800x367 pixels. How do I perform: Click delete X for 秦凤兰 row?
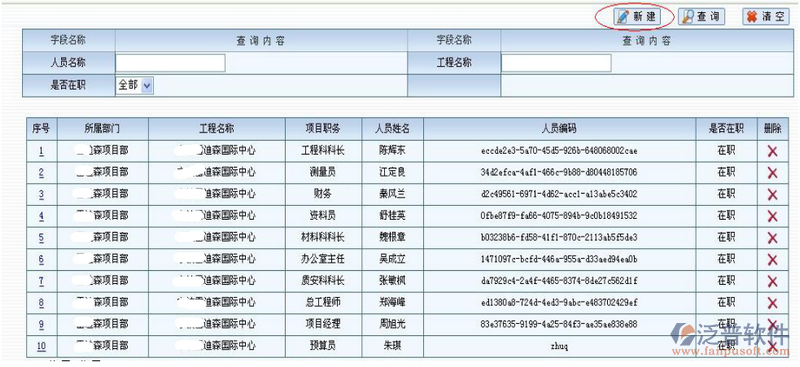772,194
